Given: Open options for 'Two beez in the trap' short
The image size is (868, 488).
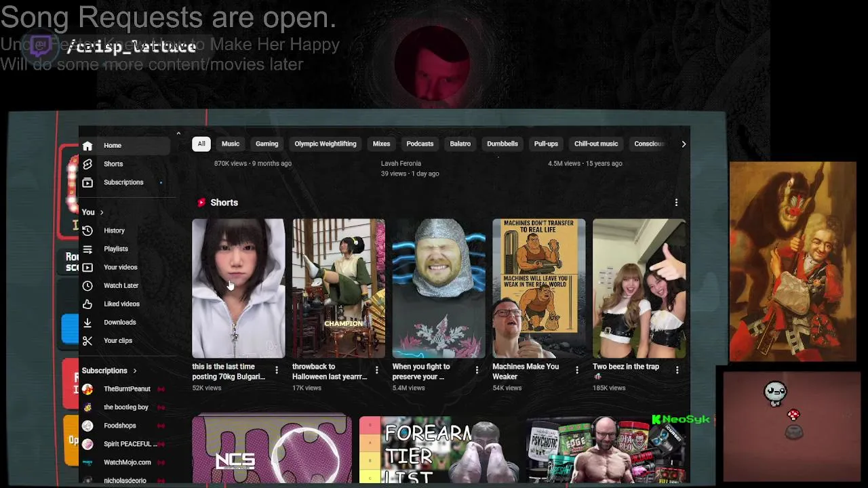Looking at the screenshot, I should tap(677, 370).
